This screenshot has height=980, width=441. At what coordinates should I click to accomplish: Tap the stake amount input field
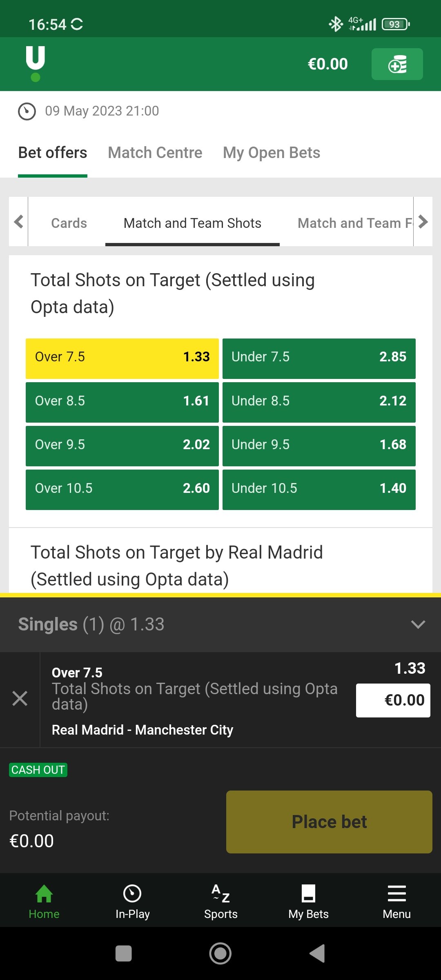(x=393, y=700)
